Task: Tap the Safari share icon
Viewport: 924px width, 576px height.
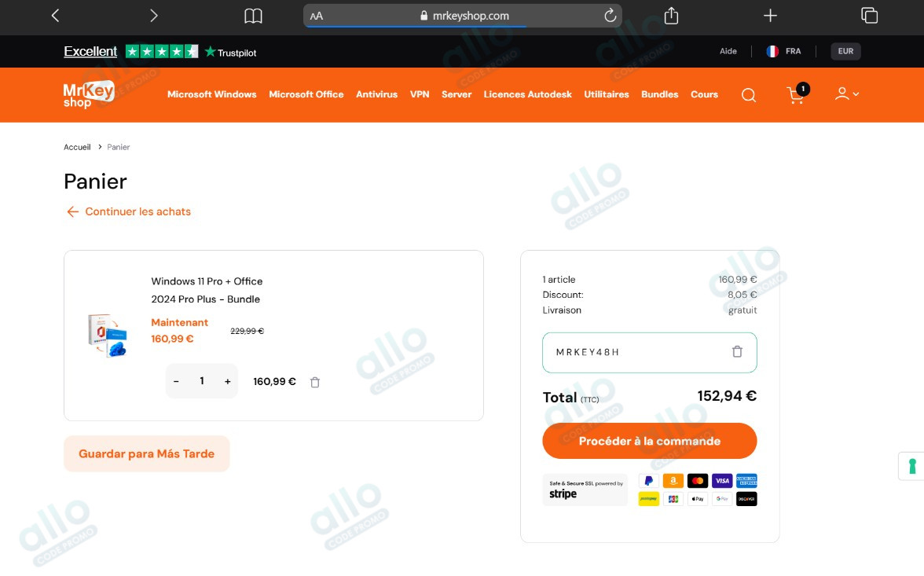Action: point(671,16)
